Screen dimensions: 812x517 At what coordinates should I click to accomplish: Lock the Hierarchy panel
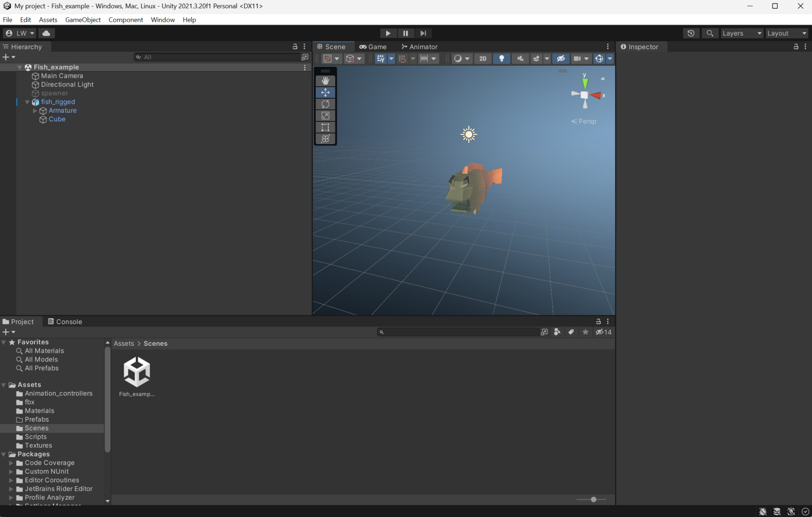coord(295,46)
